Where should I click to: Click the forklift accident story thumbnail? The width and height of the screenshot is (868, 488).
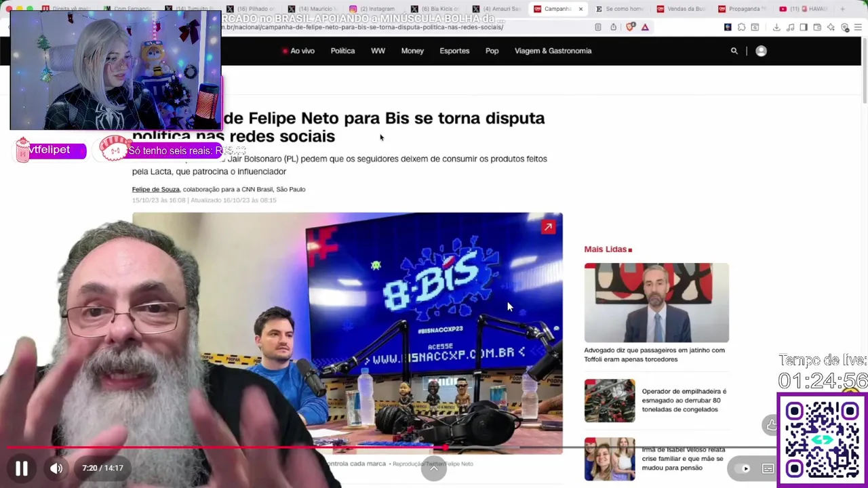coord(610,401)
